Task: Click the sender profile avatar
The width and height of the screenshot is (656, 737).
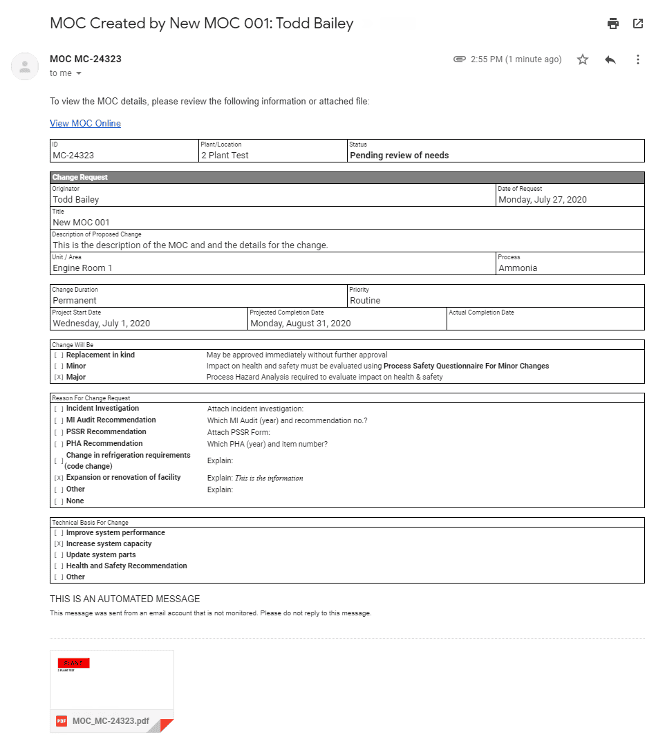Action: pyautogui.click(x=24, y=66)
